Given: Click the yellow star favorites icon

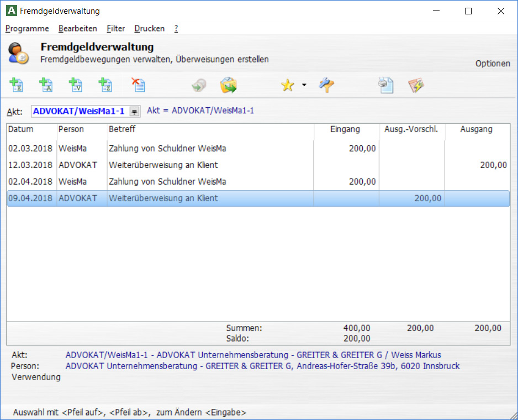Looking at the screenshot, I should pos(288,85).
